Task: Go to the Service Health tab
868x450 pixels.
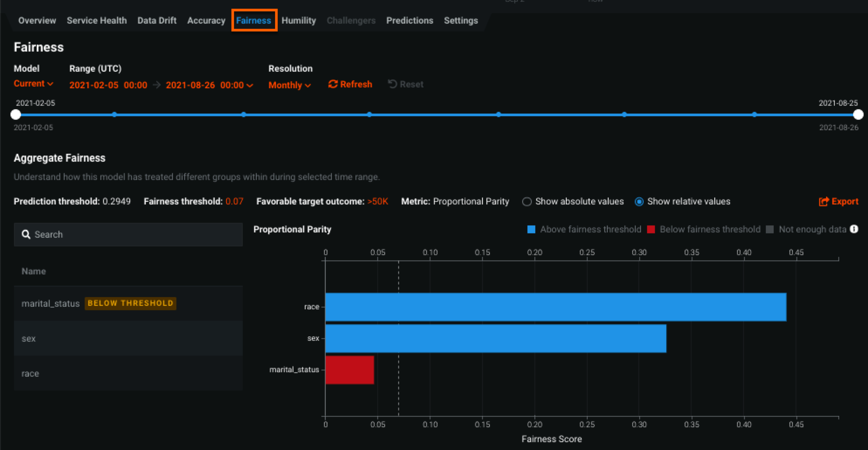Action: pyautogui.click(x=96, y=21)
